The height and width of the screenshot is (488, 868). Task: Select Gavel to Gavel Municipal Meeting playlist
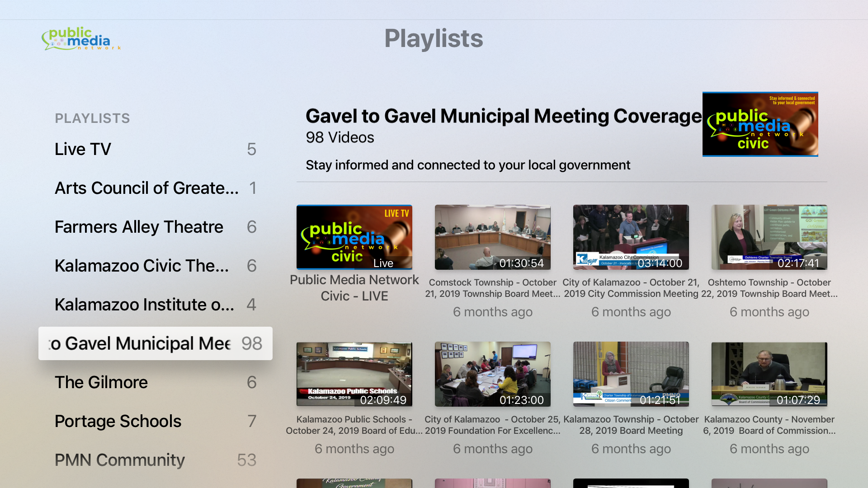[x=156, y=343]
